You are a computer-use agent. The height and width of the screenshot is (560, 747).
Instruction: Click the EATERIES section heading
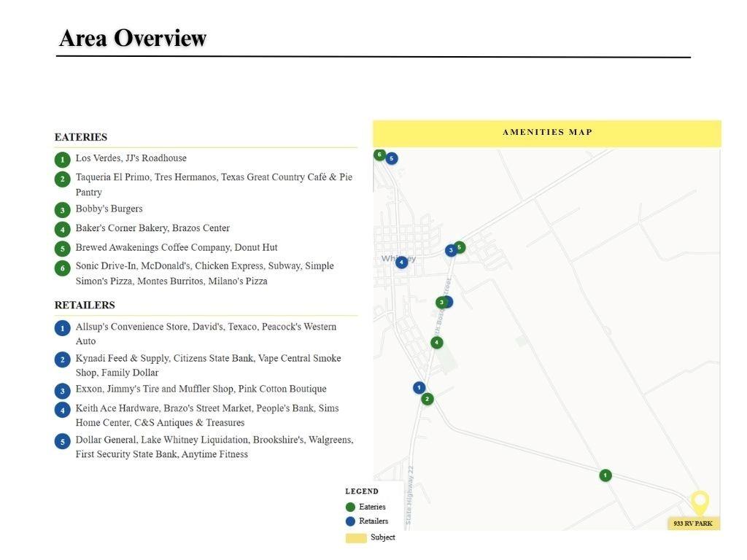coord(81,137)
